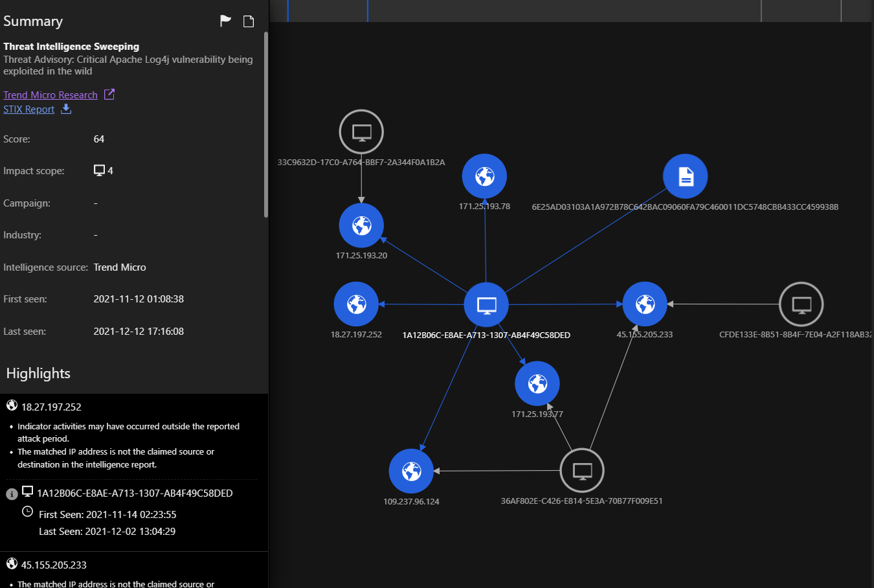Click the download icon next to STIX Report

point(66,109)
